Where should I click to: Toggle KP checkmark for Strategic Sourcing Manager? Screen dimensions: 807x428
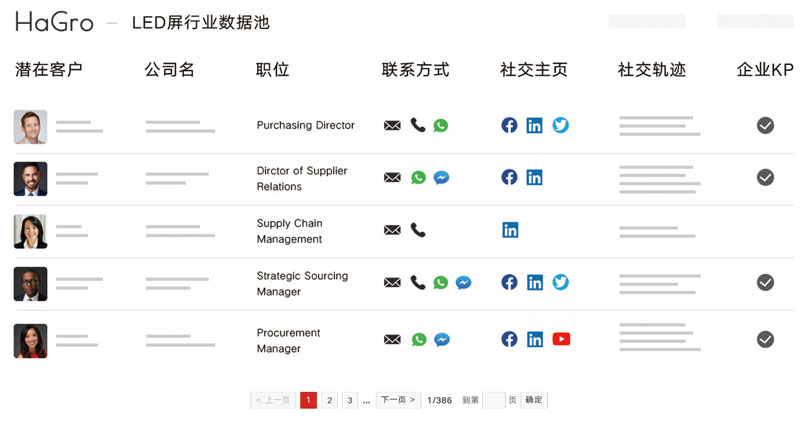tap(765, 283)
